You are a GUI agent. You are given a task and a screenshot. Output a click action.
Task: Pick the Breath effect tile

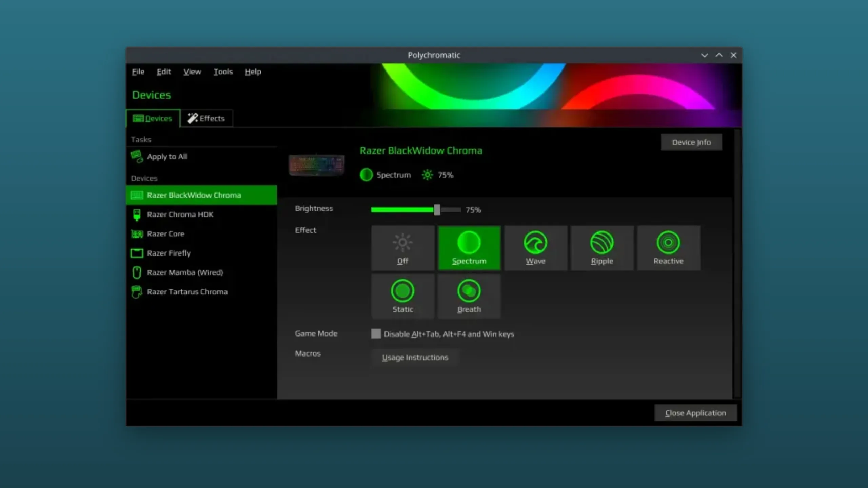pos(469,297)
